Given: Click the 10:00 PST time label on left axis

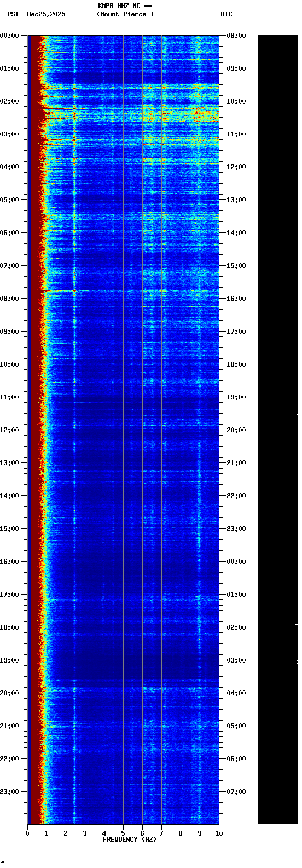Looking at the screenshot, I should (9, 364).
